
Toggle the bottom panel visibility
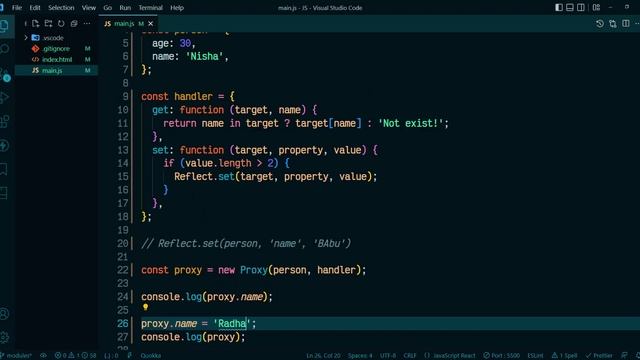pos(570,7)
